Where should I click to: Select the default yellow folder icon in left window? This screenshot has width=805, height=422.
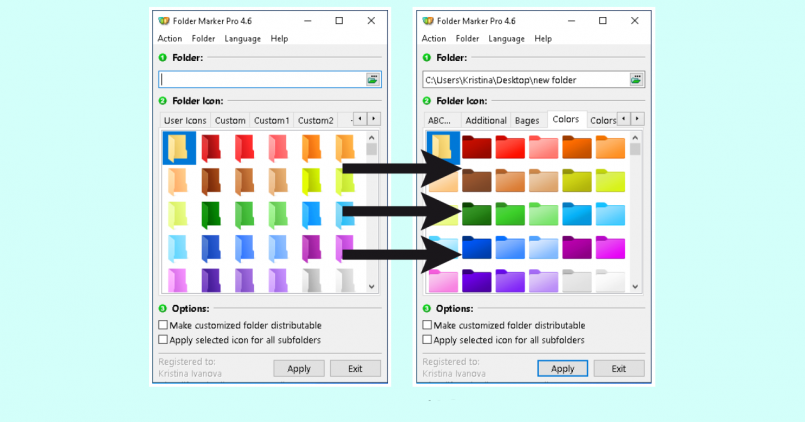coord(179,148)
